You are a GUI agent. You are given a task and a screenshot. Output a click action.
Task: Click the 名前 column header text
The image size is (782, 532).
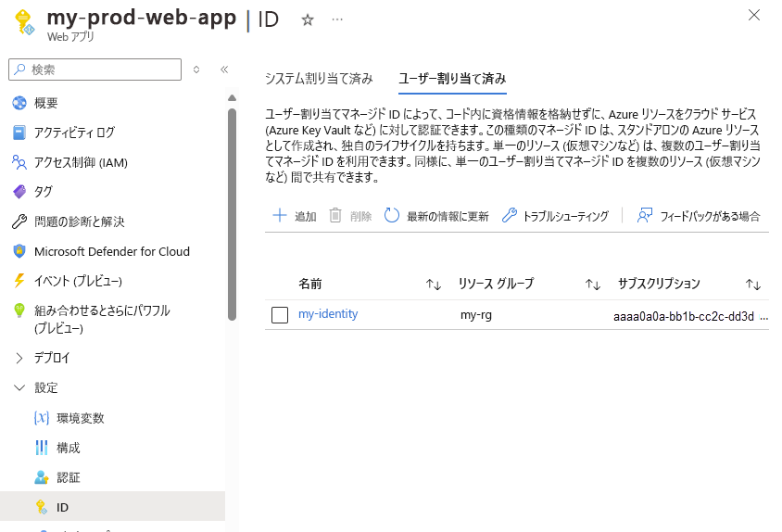click(310, 284)
